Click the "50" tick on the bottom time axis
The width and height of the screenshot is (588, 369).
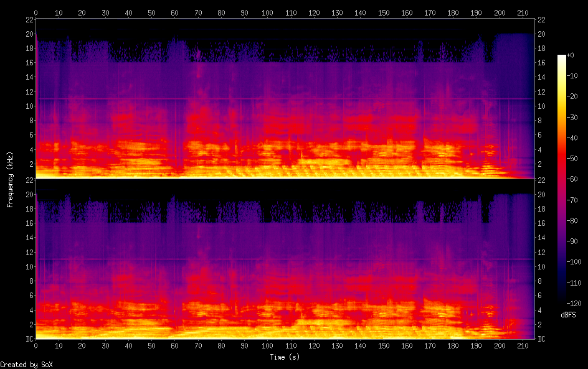click(x=151, y=346)
